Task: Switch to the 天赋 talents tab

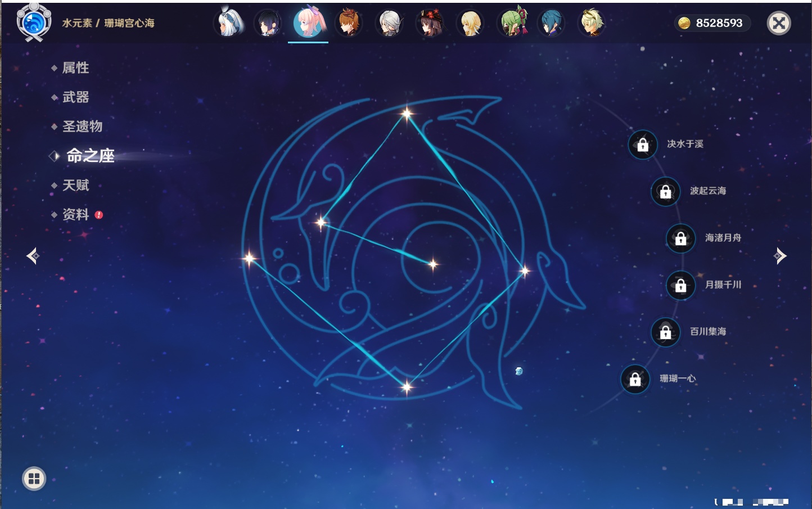Action: [x=75, y=185]
